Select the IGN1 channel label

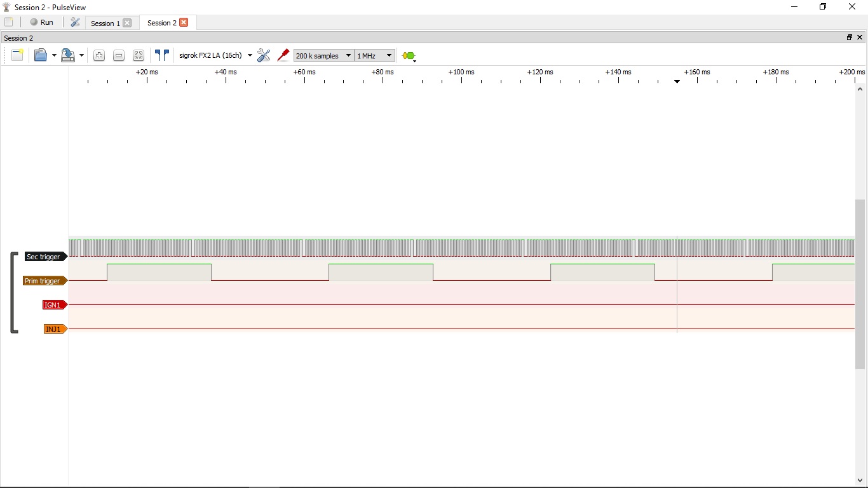coord(55,305)
